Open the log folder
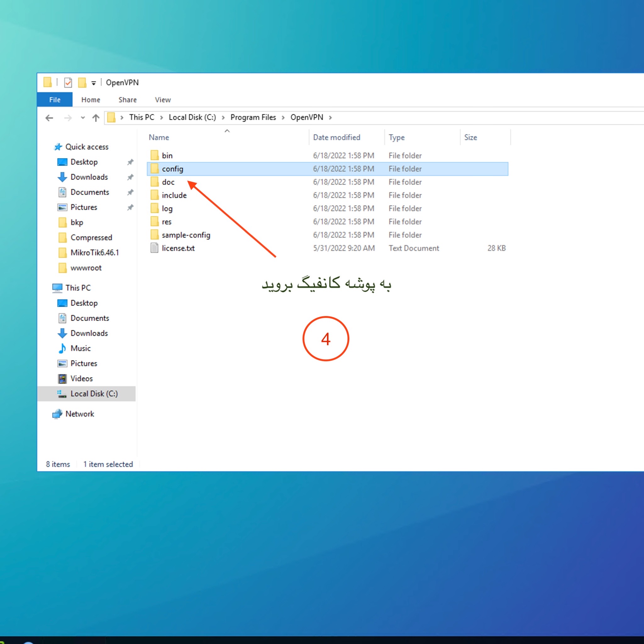Image resolution: width=644 pixels, height=644 pixels. pos(168,208)
